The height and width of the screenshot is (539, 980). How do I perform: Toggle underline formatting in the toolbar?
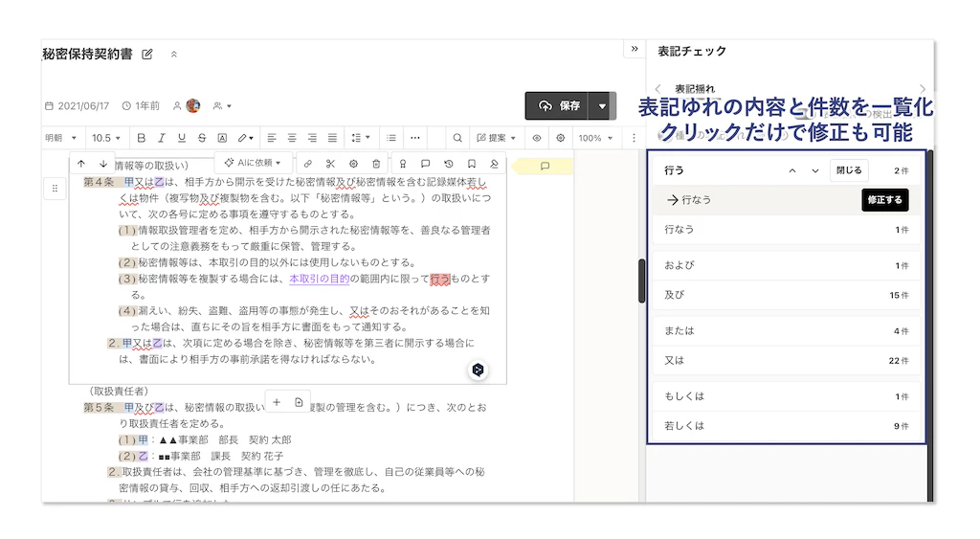point(182,138)
